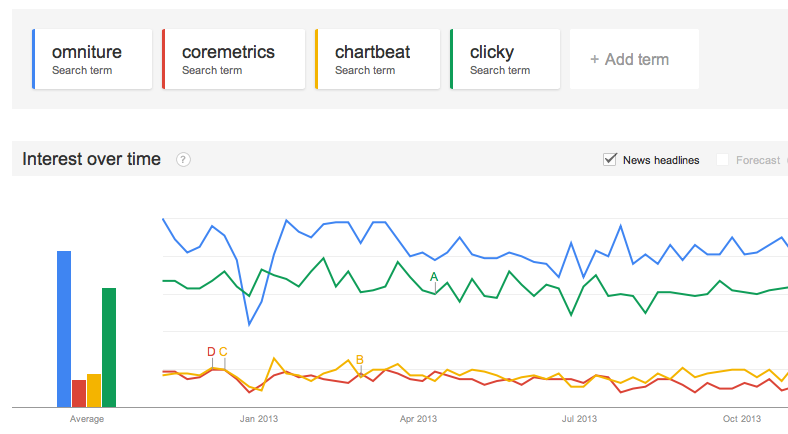Uncheck the News headlines checkbox

610,160
